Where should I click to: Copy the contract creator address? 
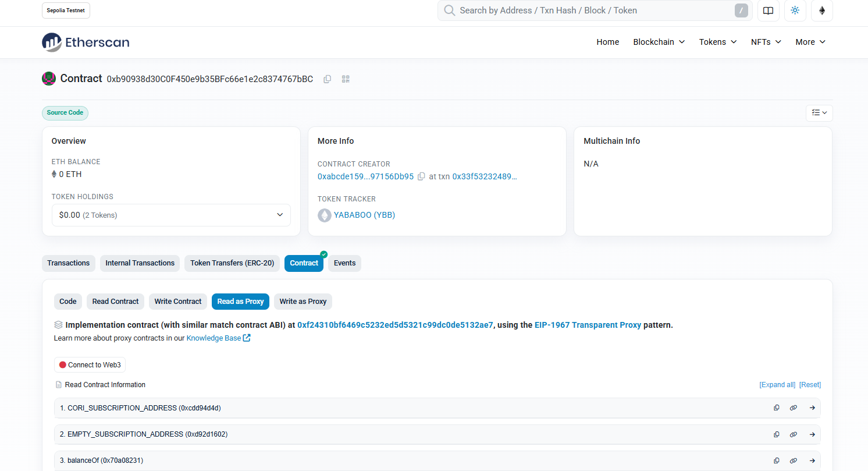pos(422,176)
